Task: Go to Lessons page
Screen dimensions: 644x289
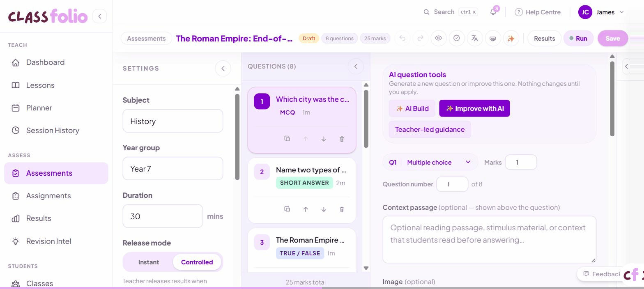Action: pos(56,85)
